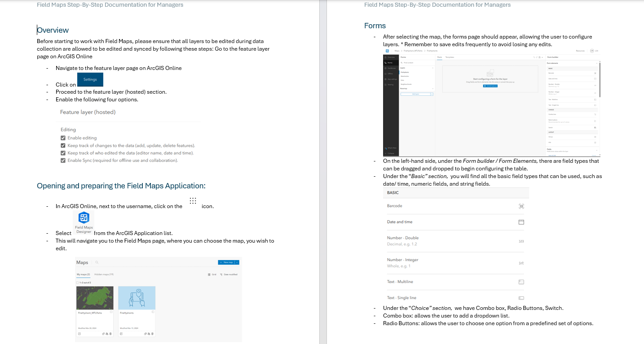Open the Date modified sort dropdown
The width and height of the screenshot is (644, 344).
tap(229, 274)
